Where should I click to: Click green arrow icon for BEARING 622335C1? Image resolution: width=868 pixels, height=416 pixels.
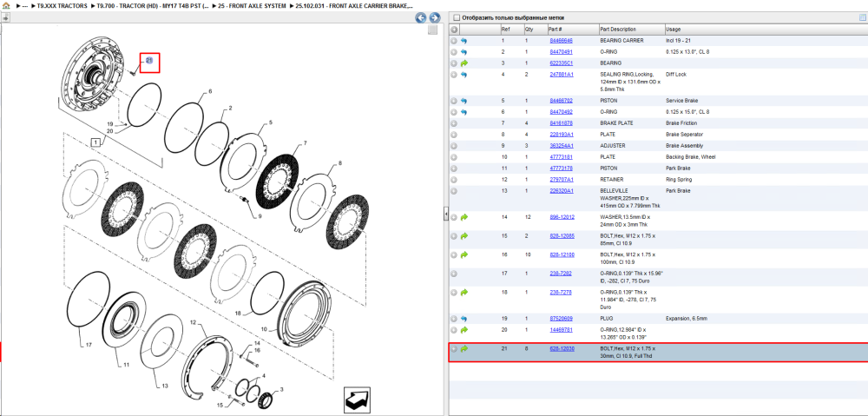tap(464, 63)
